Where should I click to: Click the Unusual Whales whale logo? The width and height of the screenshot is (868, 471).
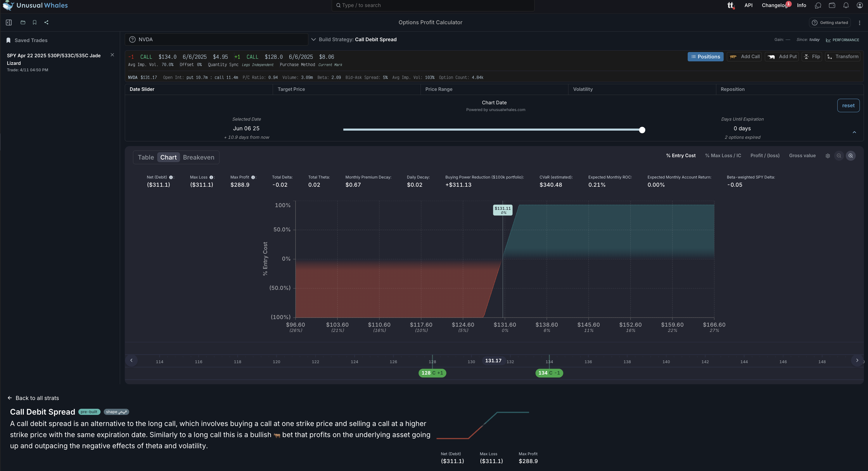pyautogui.click(x=8, y=5)
